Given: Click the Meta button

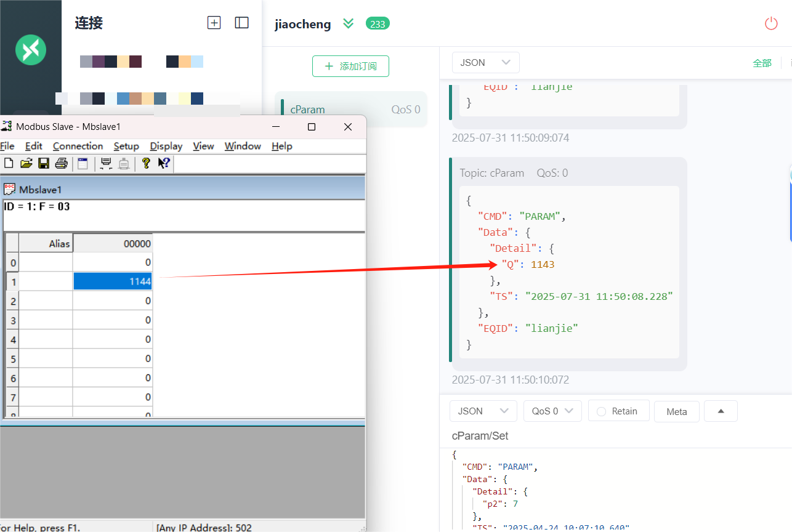Looking at the screenshot, I should 677,411.
